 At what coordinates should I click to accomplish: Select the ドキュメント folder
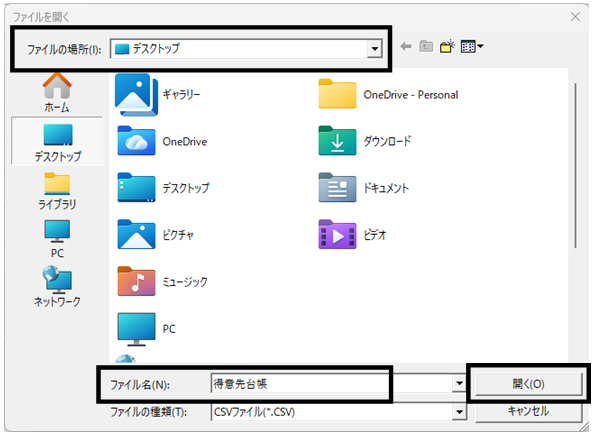(x=364, y=188)
